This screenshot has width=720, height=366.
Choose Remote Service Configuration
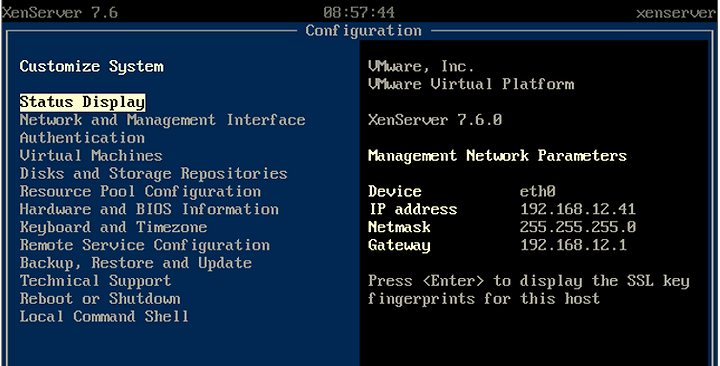pyautogui.click(x=145, y=245)
